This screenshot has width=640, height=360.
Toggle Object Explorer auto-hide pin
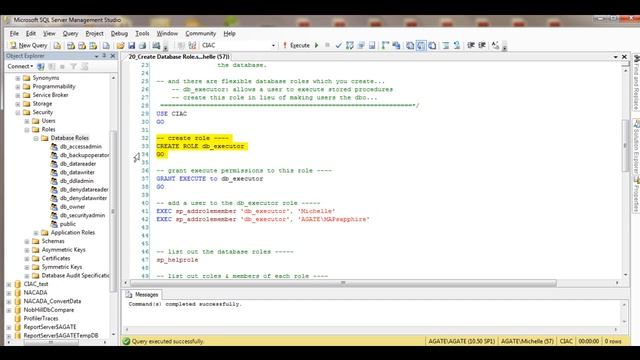click(x=104, y=56)
